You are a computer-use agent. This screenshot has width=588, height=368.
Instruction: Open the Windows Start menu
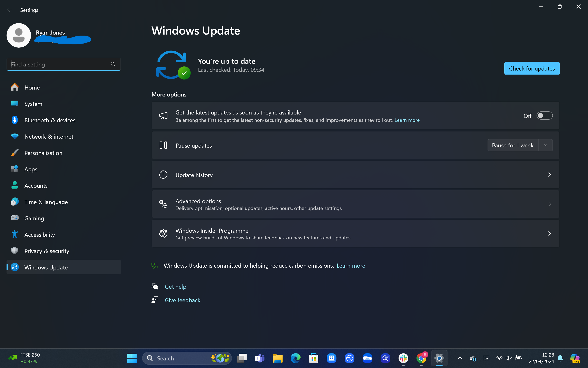[132, 358]
